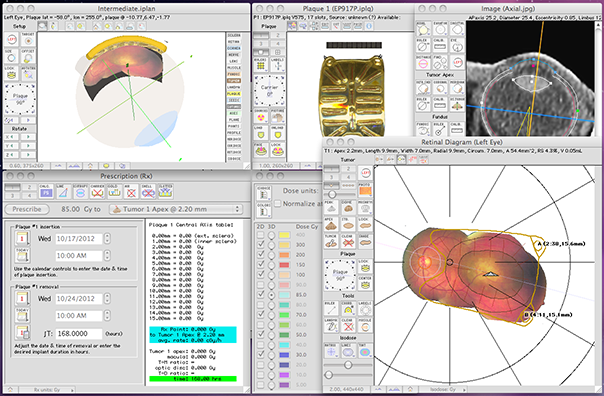
Task: Click the Carrier 0° dial in Plaque window
Action: [x=269, y=91]
